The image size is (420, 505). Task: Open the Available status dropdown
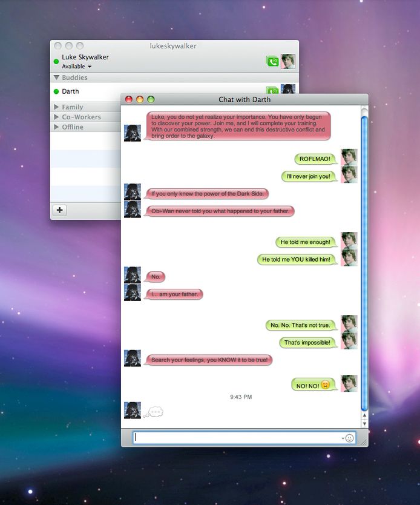[x=77, y=67]
